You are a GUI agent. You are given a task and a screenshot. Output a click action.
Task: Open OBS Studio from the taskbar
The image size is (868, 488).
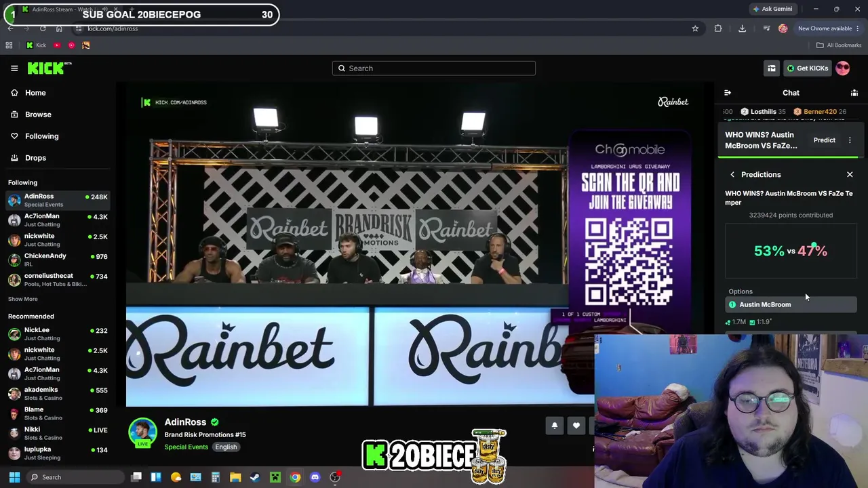(x=335, y=477)
